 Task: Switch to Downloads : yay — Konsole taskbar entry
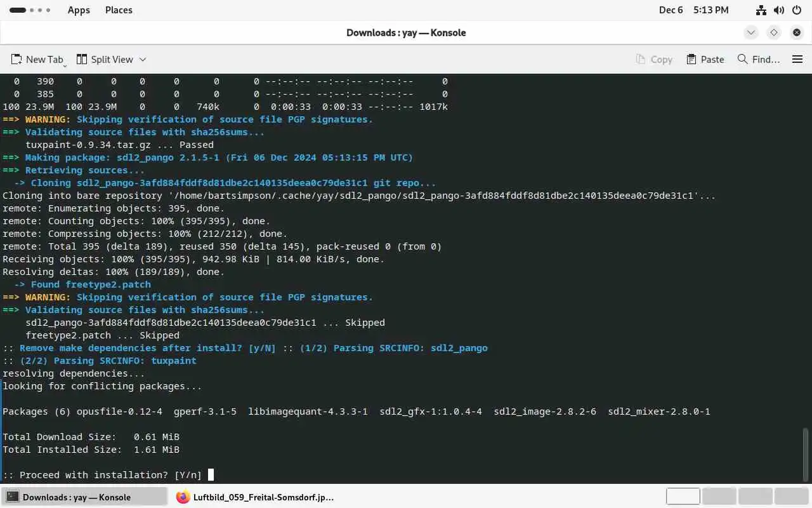click(x=84, y=497)
